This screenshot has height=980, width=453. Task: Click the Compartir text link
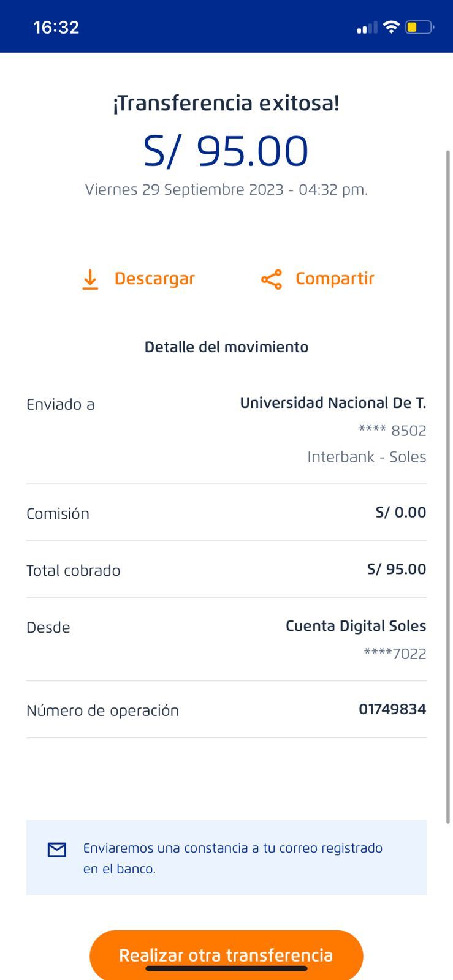click(335, 279)
